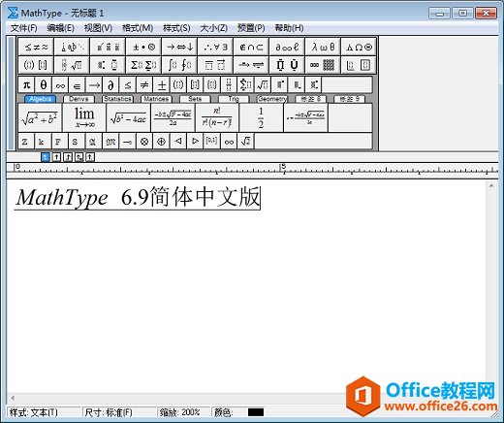The width and height of the screenshot is (504, 423).
Task: Insert the square root template in small bar
Action: (x=262, y=85)
